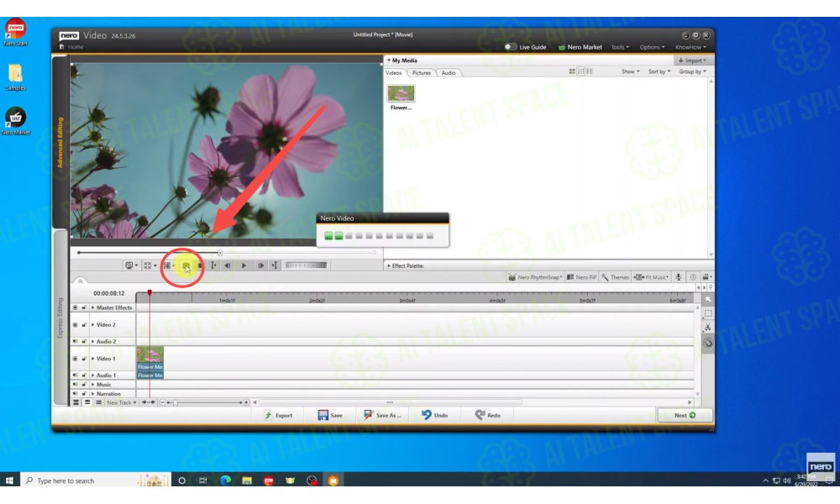The height and width of the screenshot is (504, 840).
Task: Mute the Audio 2 track
Action: pos(75,341)
